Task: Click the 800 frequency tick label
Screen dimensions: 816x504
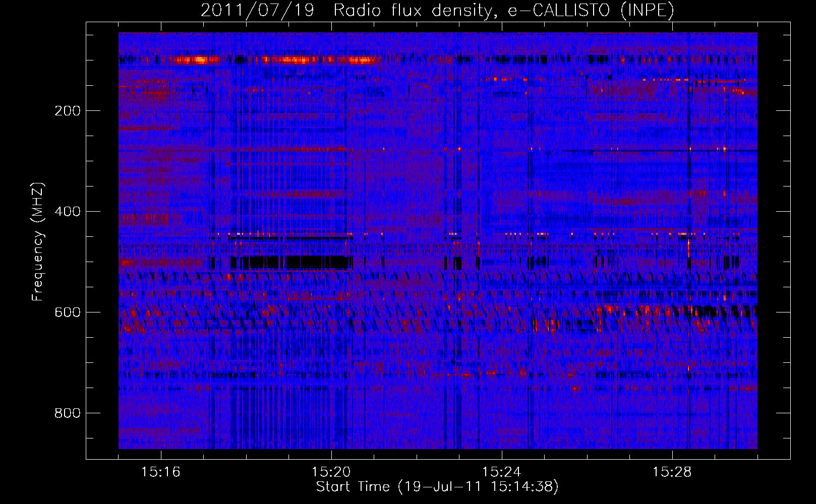Action: [68, 413]
